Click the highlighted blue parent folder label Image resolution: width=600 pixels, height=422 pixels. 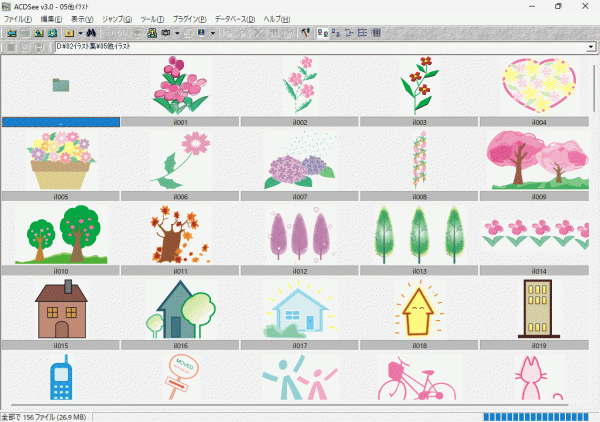[61, 122]
